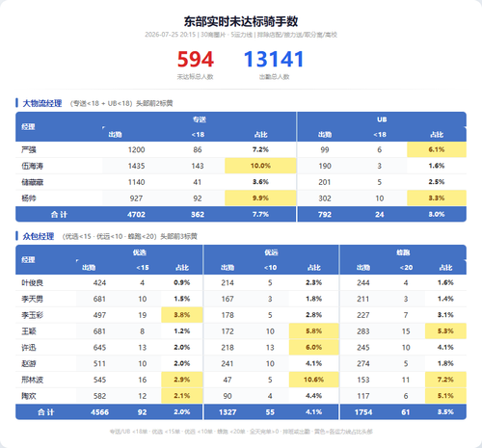Click the 3.6% ratio cell
This screenshot has height=448, width=482.
coord(260,182)
